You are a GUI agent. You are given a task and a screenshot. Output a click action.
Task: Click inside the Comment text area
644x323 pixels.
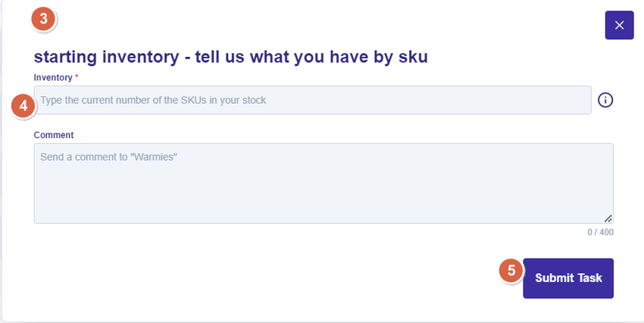(323, 183)
